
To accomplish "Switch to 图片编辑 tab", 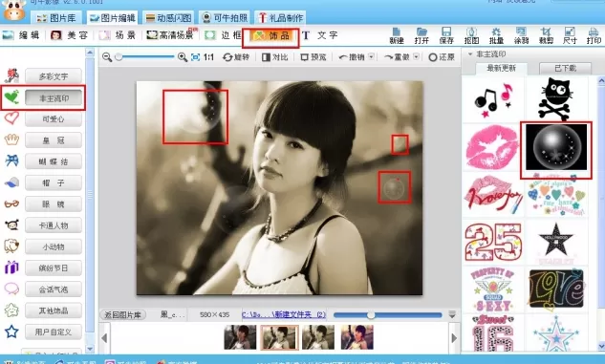I will (112, 18).
